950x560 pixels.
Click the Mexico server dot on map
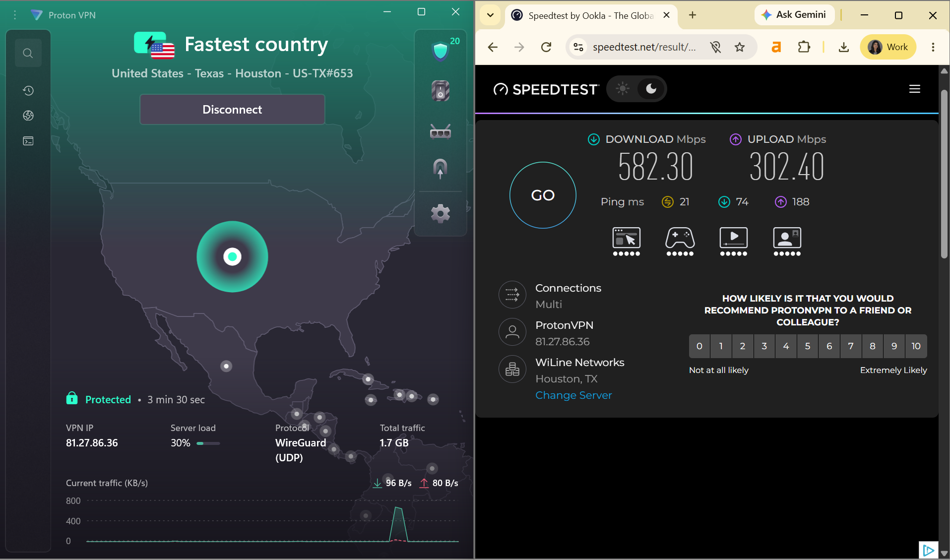(x=226, y=366)
